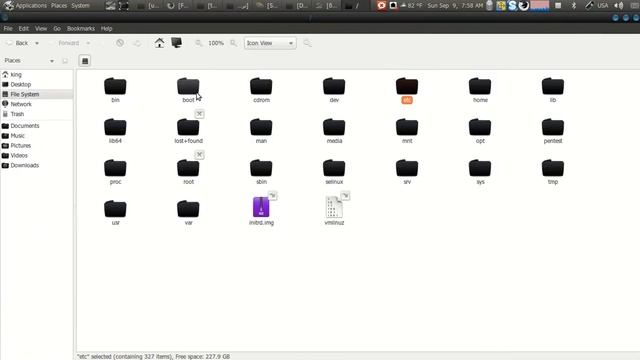
Task: Select the dev folder
Action: (x=334, y=86)
